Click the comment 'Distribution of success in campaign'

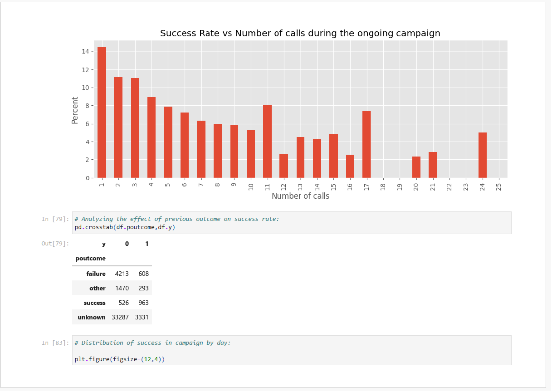pos(152,343)
